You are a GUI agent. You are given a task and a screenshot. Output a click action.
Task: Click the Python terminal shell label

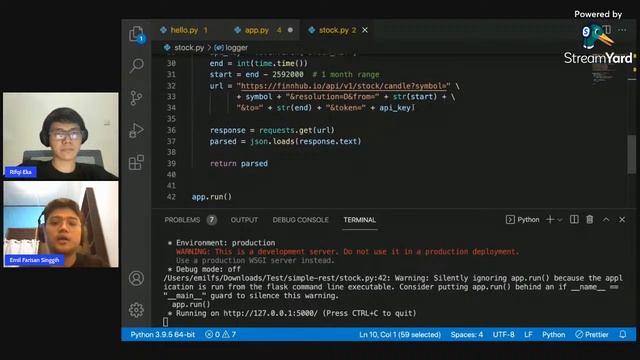click(522, 220)
